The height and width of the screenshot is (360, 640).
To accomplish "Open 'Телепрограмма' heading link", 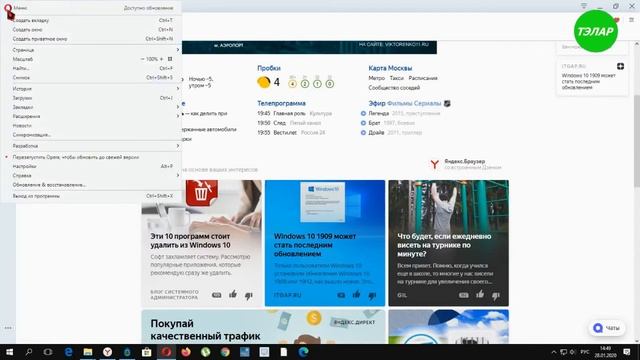I will click(x=281, y=103).
